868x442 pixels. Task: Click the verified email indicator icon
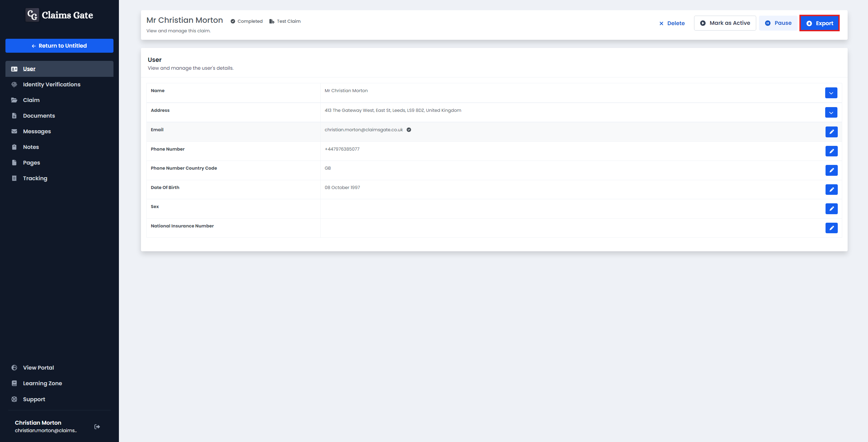(409, 130)
